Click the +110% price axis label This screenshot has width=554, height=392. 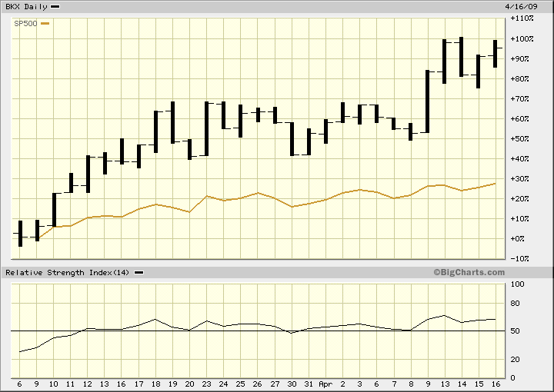[x=522, y=18]
